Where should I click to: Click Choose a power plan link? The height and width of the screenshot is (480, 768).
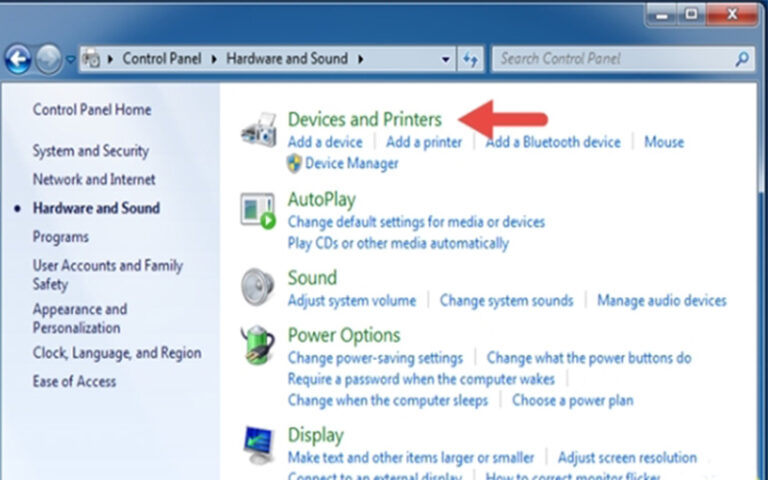pos(573,401)
